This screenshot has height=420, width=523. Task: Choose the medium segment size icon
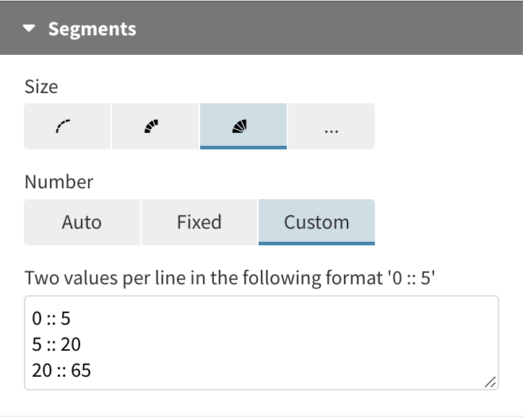(155, 126)
